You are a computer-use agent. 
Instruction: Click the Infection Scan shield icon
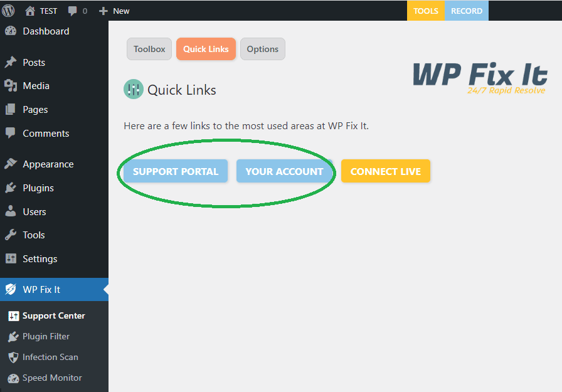click(13, 358)
